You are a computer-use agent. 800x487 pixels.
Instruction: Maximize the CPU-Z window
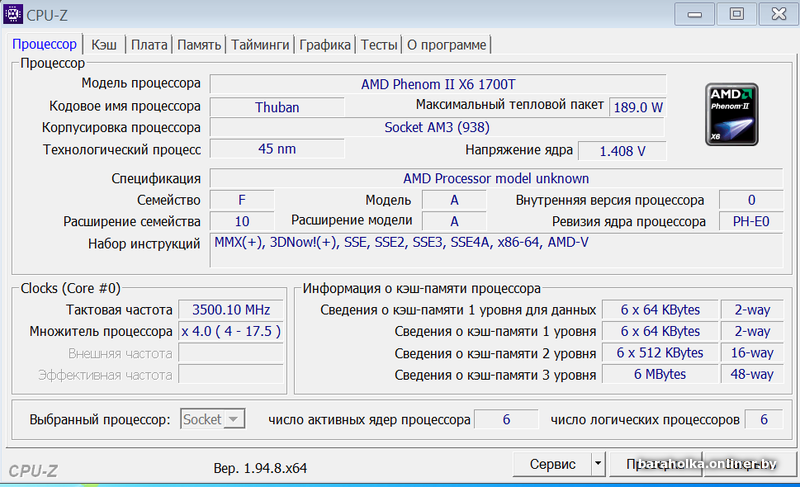(x=736, y=14)
